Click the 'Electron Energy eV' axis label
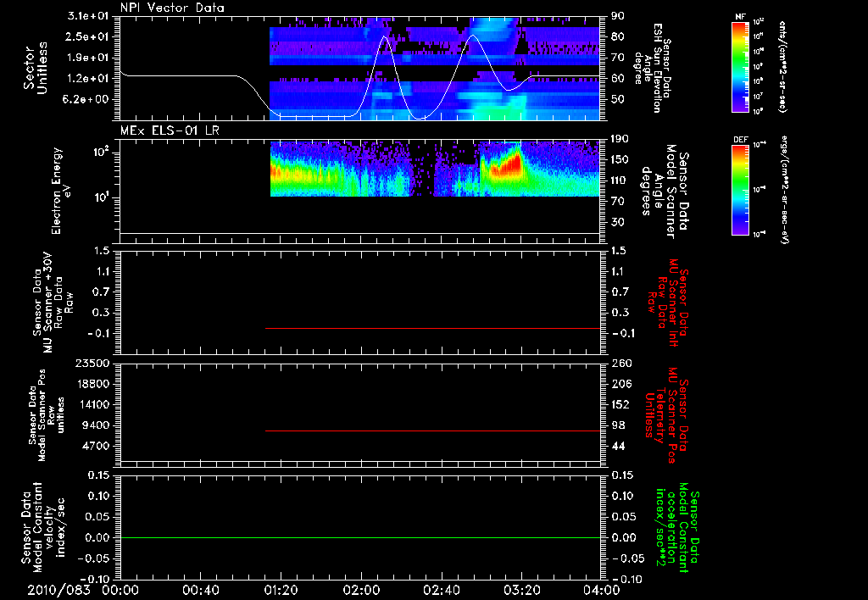Image resolution: width=868 pixels, height=600 pixels. pyautogui.click(x=60, y=191)
